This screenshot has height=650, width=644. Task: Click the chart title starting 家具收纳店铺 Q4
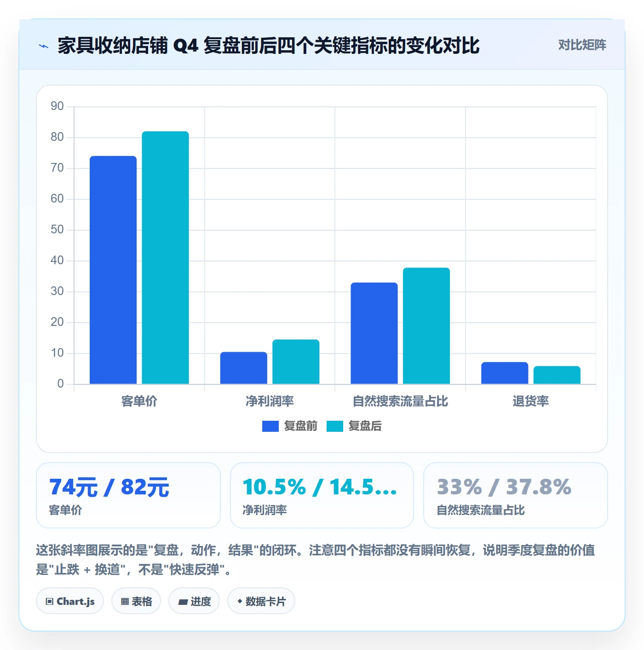click(x=269, y=46)
